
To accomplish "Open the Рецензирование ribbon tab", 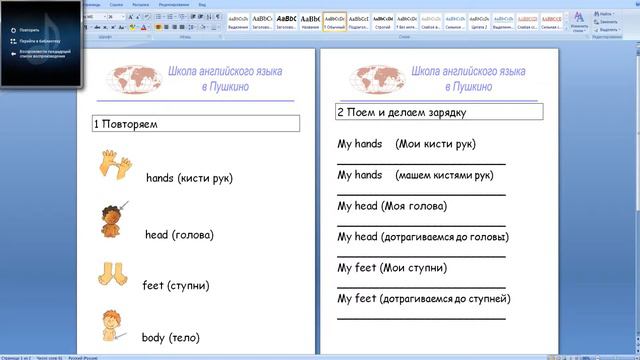I will 174,4.
